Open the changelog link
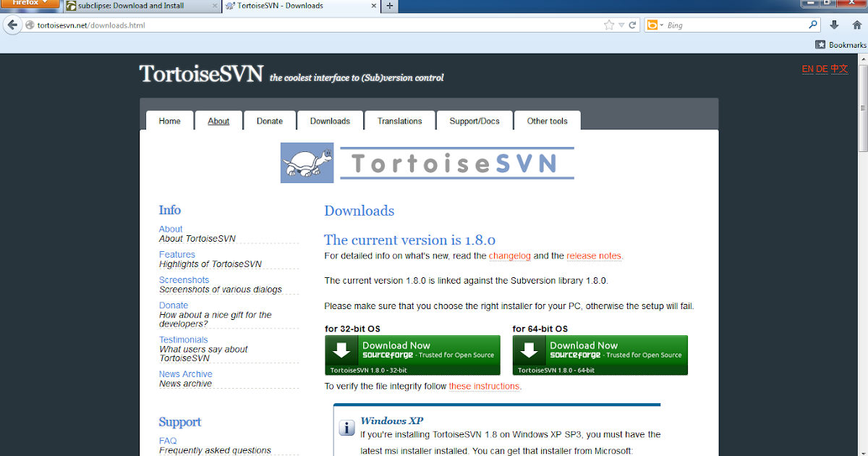868x456 pixels. (510, 256)
